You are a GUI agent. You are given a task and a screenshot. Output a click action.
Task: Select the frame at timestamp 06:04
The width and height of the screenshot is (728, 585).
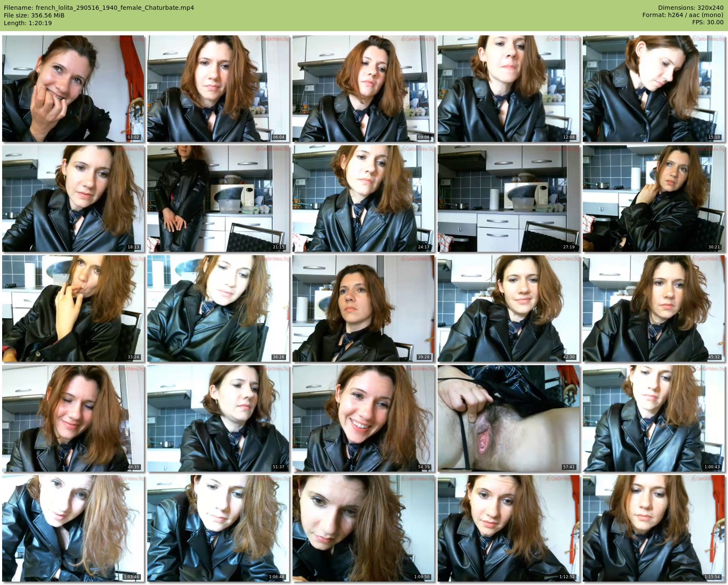click(218, 89)
